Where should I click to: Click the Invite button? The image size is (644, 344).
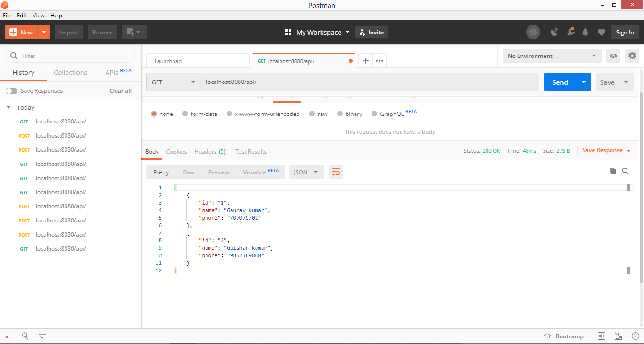tap(372, 32)
